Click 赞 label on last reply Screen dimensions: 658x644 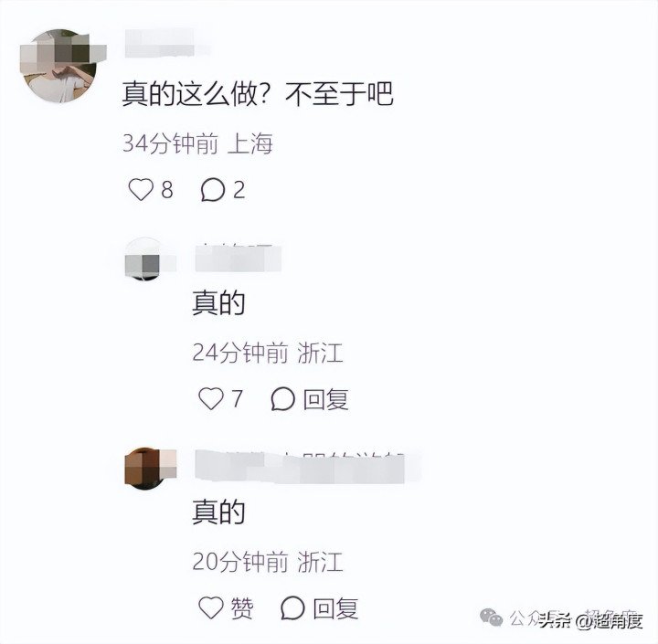pyautogui.click(x=241, y=608)
